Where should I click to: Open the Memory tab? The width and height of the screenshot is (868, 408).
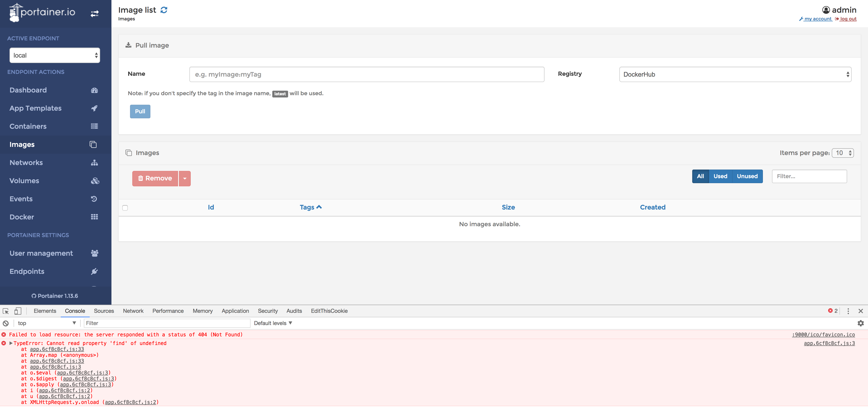tap(203, 311)
